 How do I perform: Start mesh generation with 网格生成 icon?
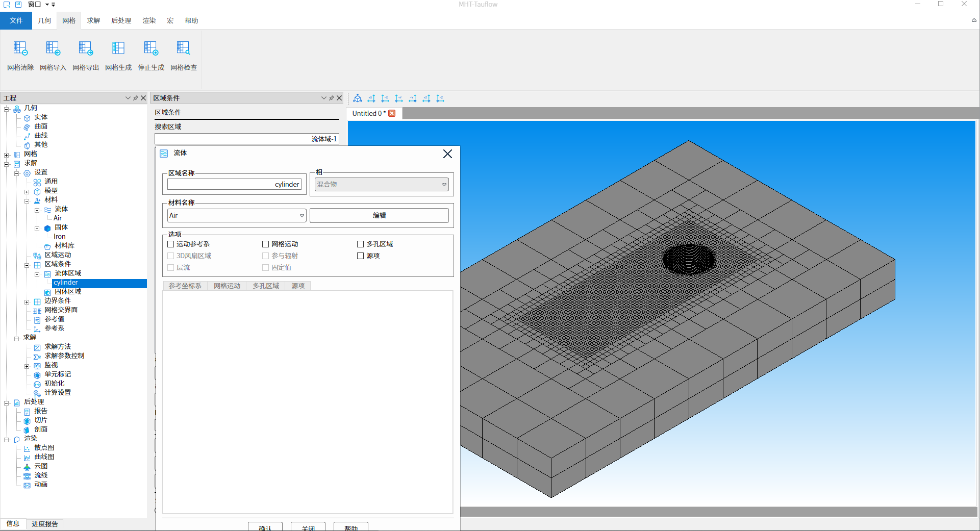(118, 49)
